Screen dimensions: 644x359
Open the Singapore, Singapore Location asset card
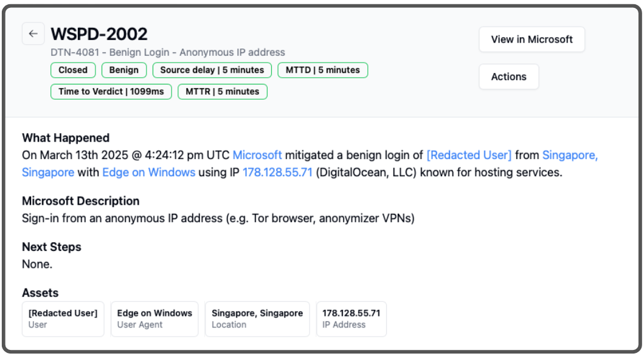click(x=257, y=319)
